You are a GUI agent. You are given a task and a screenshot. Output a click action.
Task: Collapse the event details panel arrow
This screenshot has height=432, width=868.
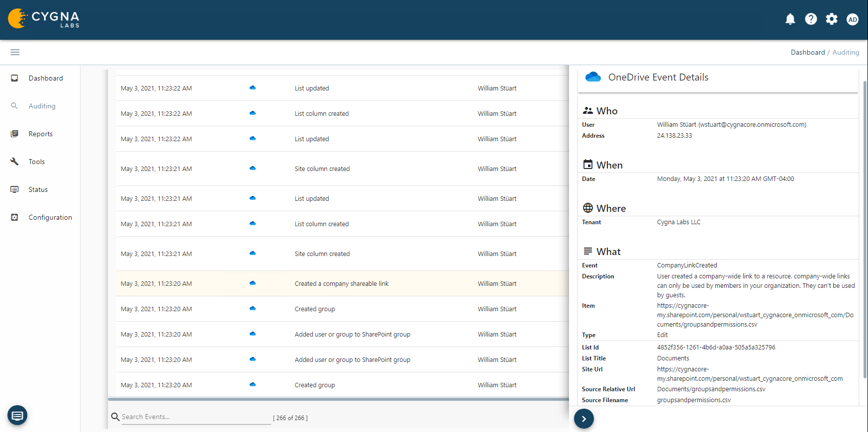pyautogui.click(x=583, y=419)
